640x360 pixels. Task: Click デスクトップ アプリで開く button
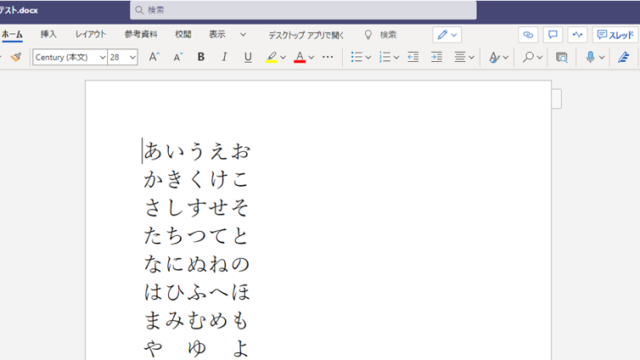click(x=306, y=35)
